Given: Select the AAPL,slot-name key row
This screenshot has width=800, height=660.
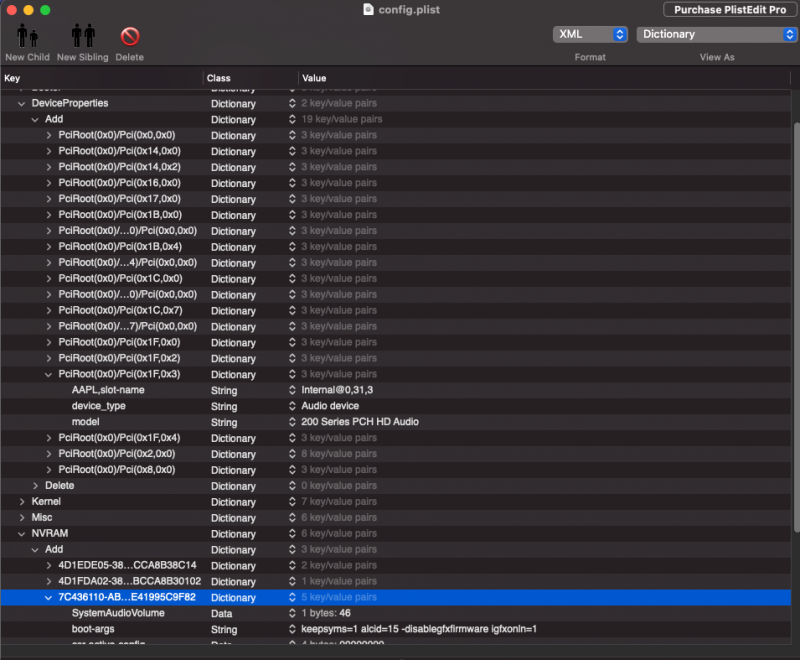Looking at the screenshot, I should pyautogui.click(x=108, y=390).
